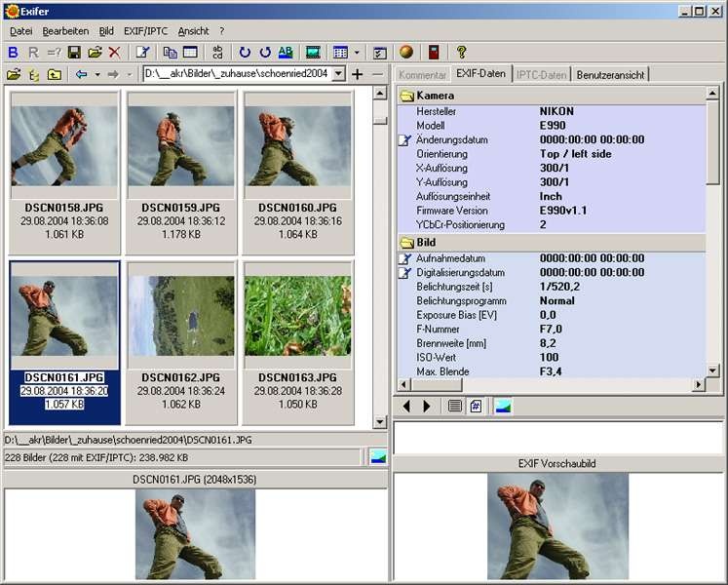The height and width of the screenshot is (585, 728).
Task: Click the floppy disk save icon
Action: [74, 52]
